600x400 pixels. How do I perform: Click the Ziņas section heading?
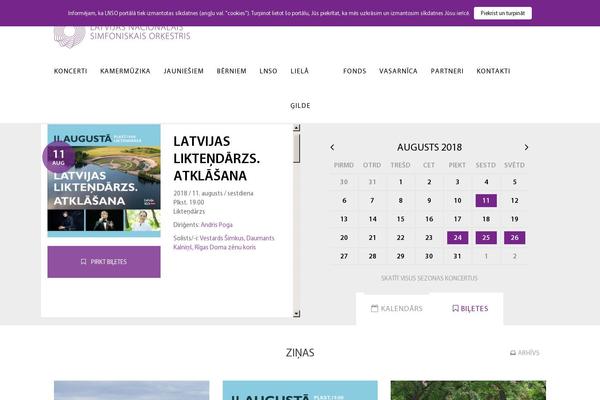(x=300, y=353)
